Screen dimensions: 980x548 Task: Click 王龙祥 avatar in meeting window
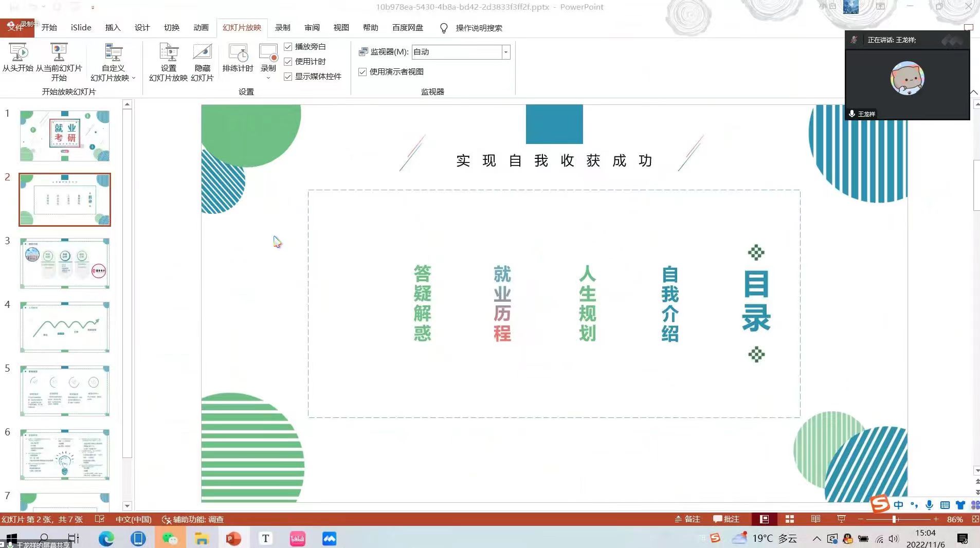click(x=908, y=78)
